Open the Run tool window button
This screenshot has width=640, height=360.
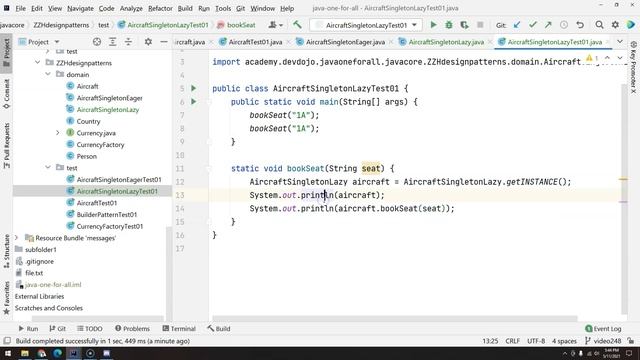(x=28, y=329)
